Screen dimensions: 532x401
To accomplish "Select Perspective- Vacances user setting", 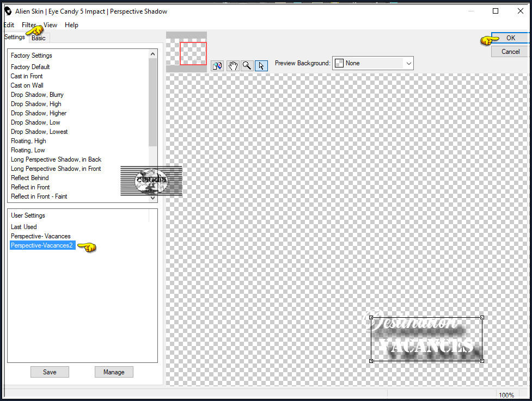I will click(x=41, y=236).
